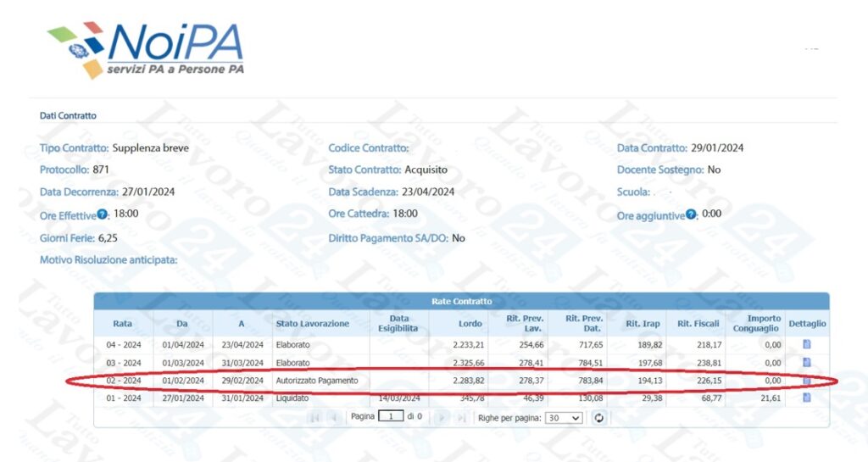Click Rit. Fiscali value 226,15

coord(709,381)
